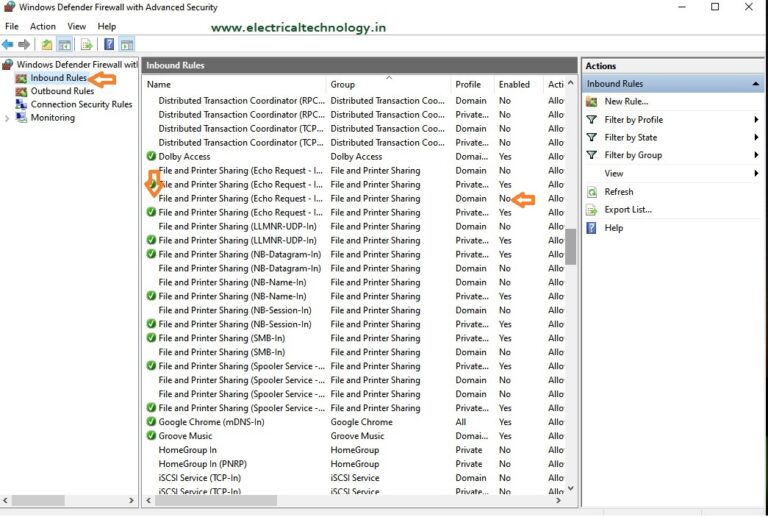
Task: Click the Connection Security Rules tree icon
Action: (21, 104)
